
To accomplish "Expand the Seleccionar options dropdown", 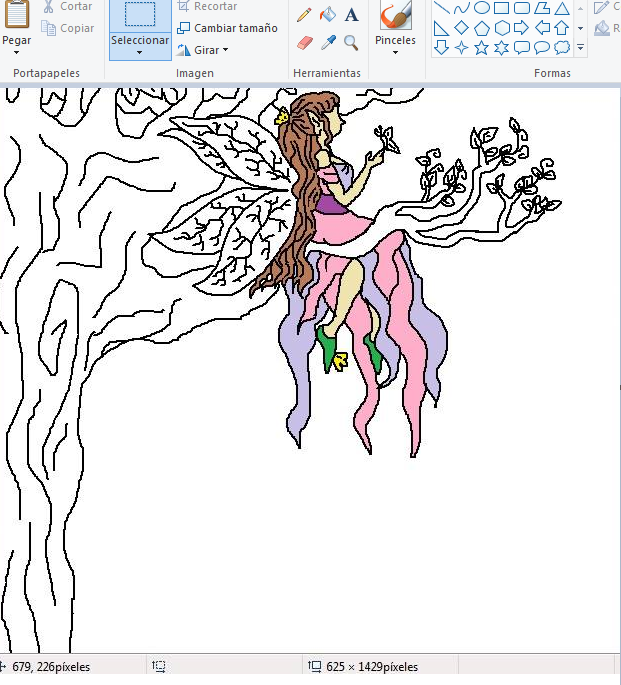I will click(x=140, y=46).
